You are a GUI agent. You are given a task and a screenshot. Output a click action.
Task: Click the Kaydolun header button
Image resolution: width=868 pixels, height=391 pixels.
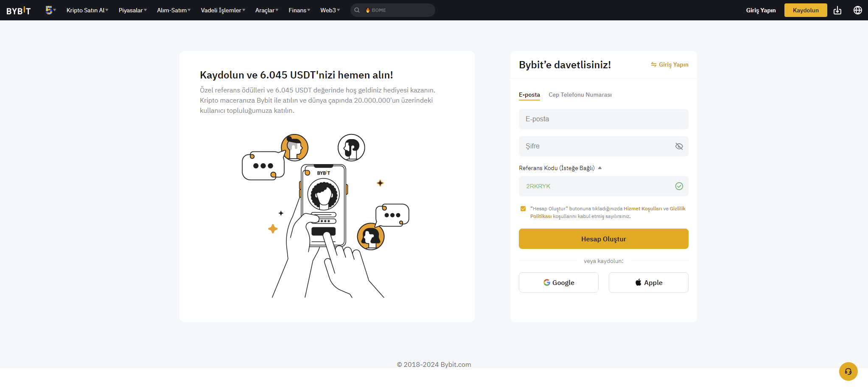[806, 10]
